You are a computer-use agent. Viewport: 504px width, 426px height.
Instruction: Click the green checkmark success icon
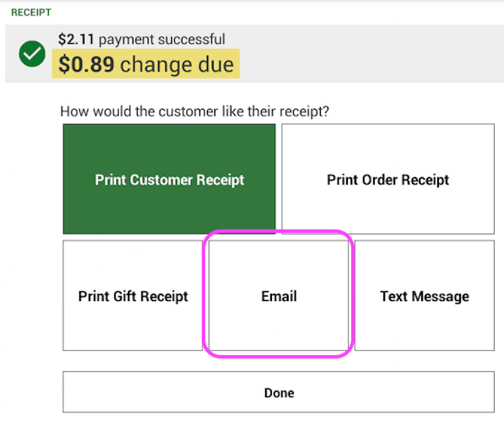pyautogui.click(x=32, y=54)
